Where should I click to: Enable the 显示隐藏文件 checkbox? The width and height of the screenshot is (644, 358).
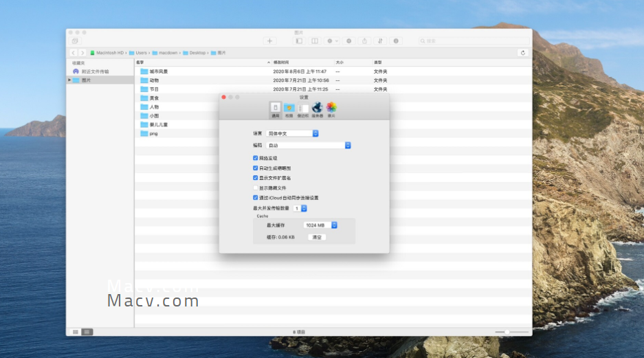tap(256, 188)
